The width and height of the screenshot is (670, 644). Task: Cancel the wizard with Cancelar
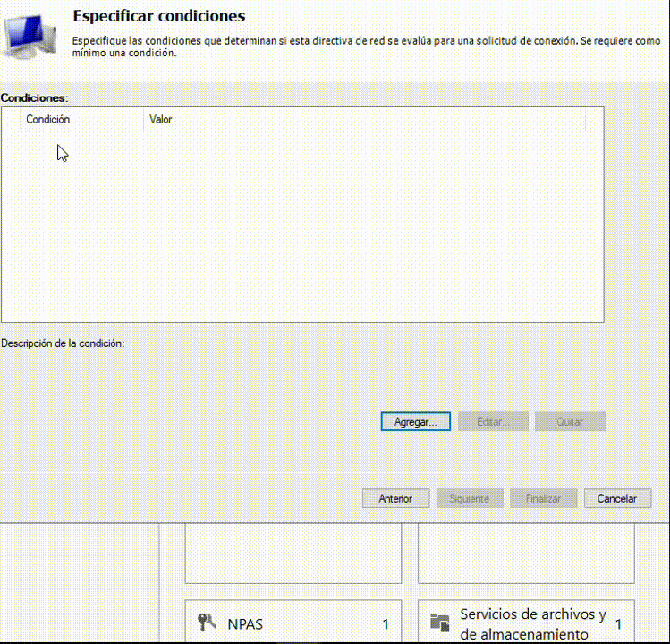(x=617, y=498)
